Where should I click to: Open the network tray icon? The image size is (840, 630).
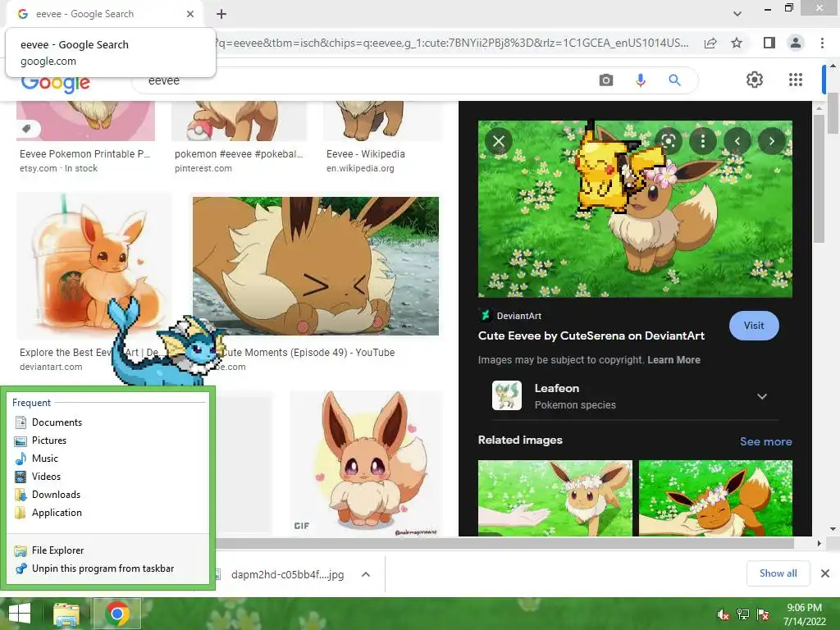pyautogui.click(x=743, y=614)
